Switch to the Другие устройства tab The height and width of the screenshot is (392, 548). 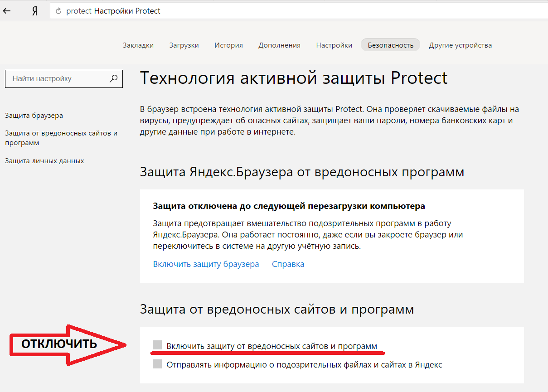(x=460, y=45)
